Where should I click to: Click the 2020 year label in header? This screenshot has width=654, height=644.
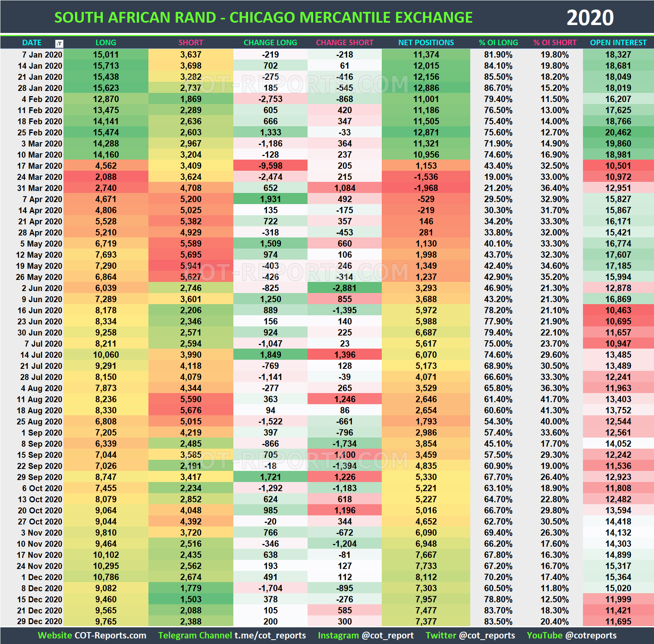click(x=591, y=17)
